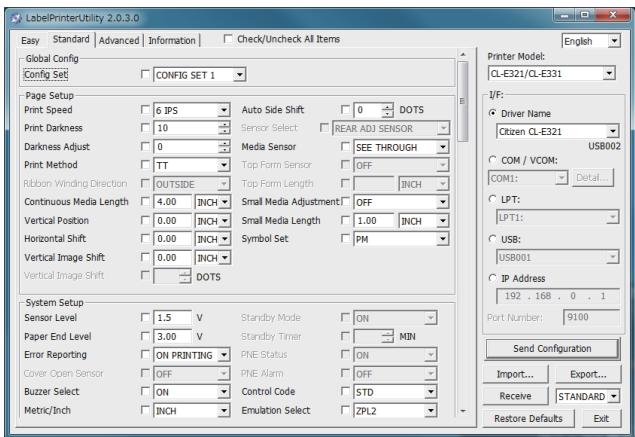Enable the Print Method checkbox
This screenshot has width=635, height=437.
point(145,165)
